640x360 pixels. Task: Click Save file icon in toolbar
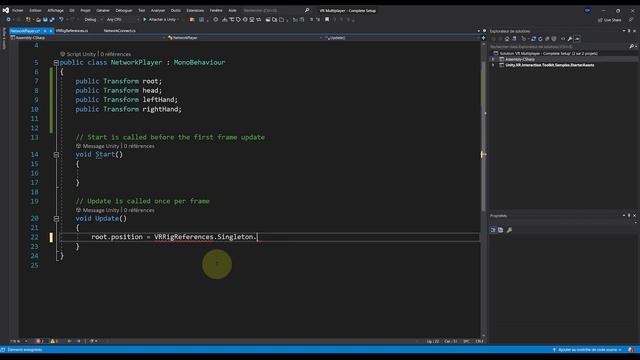45,20
